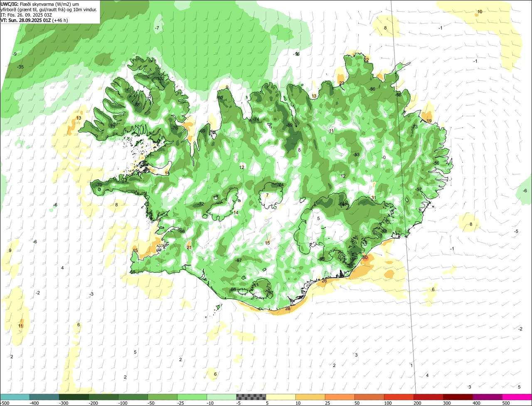The height and width of the screenshot is (406, 532).
Task: Click the dark teal legend swatch for -400 to -300
Action: [44, 397]
